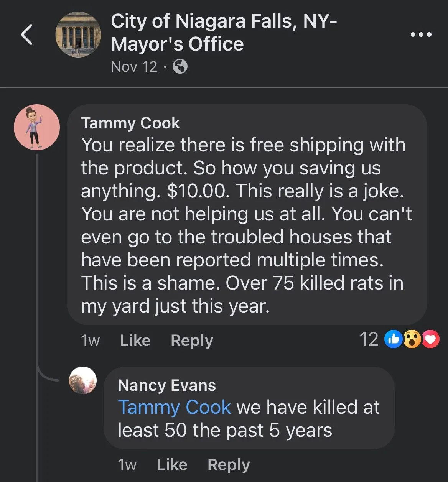This screenshot has height=482, width=448.
Task: Click the wow face reaction icon
Action: tap(412, 339)
